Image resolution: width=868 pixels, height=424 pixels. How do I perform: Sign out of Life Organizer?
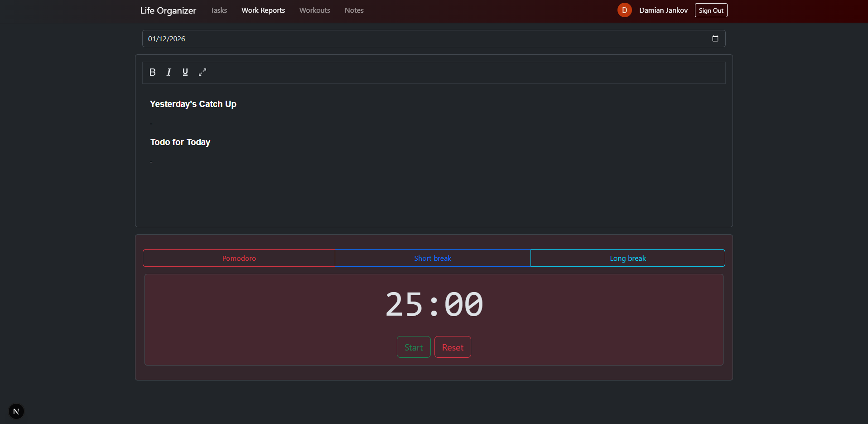click(x=711, y=10)
